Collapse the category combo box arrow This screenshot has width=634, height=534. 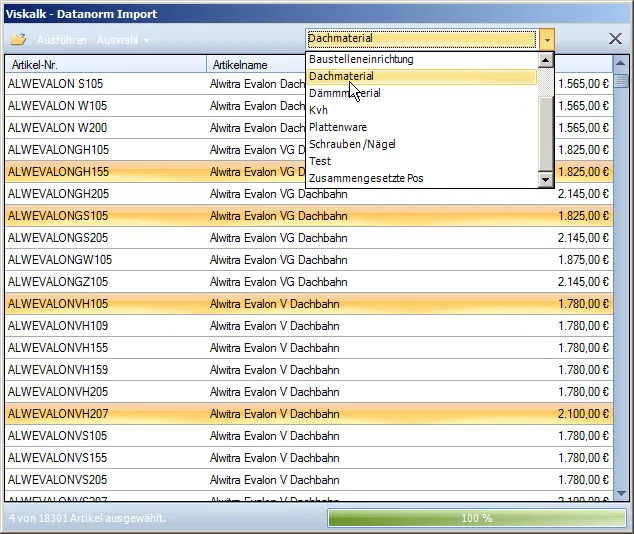coord(547,40)
